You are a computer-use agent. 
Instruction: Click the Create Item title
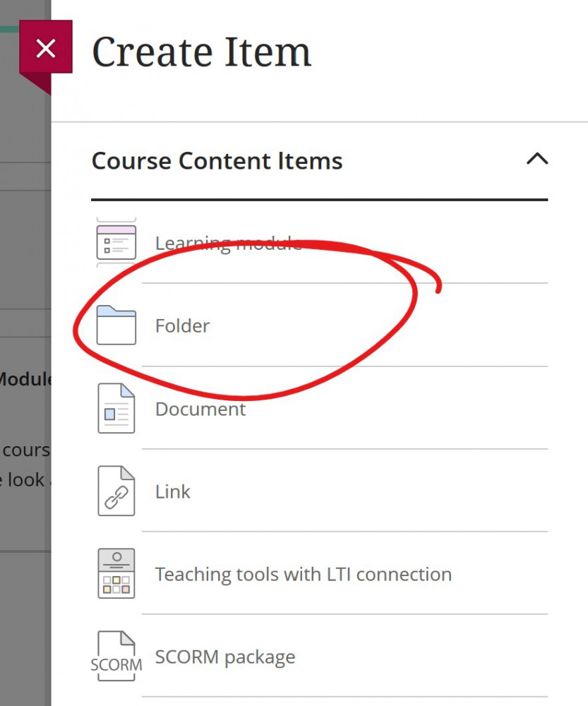[201, 51]
